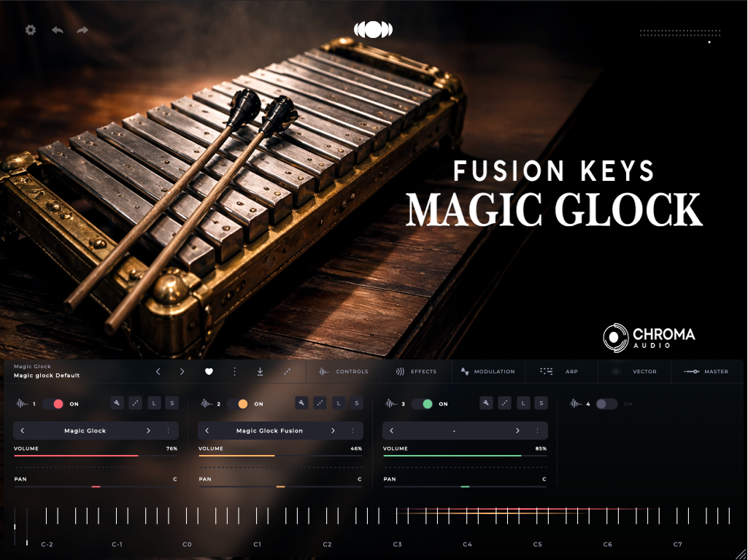Open the Master section
The image size is (748, 560).
click(x=706, y=372)
